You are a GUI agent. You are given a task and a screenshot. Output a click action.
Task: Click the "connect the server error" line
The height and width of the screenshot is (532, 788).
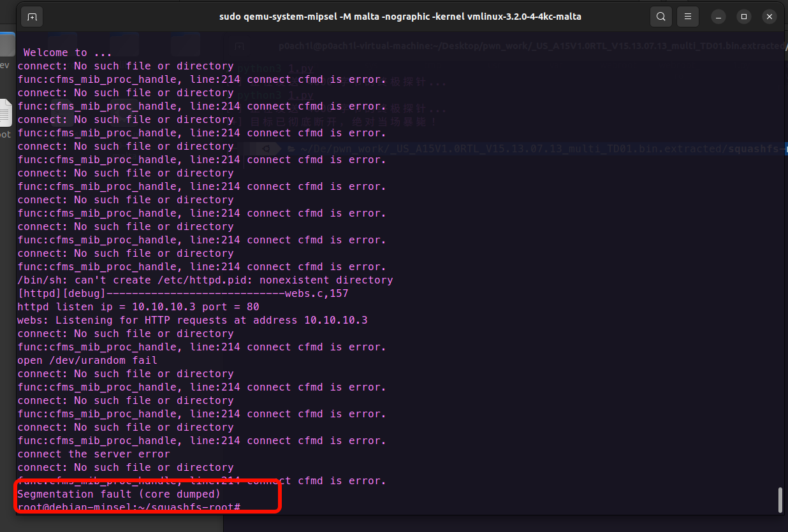pos(94,454)
